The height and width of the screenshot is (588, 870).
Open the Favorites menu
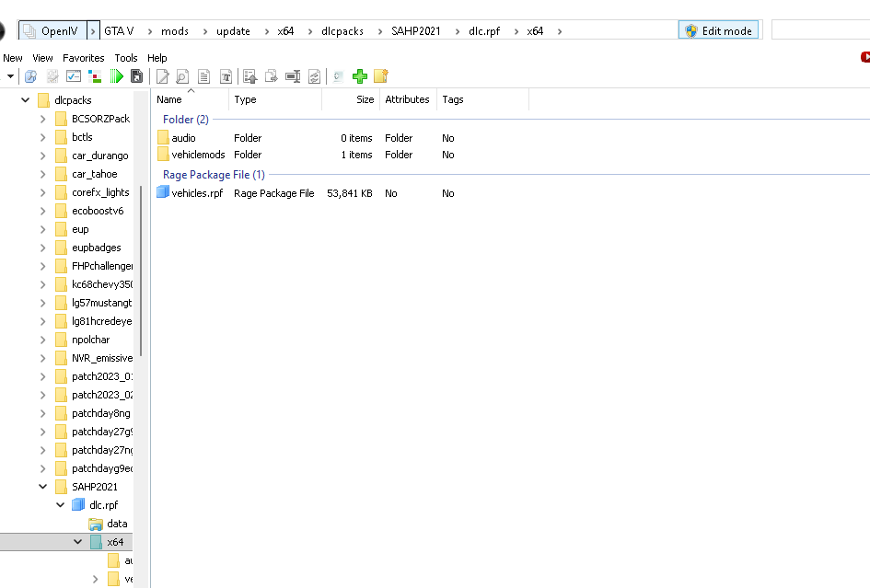[83, 58]
